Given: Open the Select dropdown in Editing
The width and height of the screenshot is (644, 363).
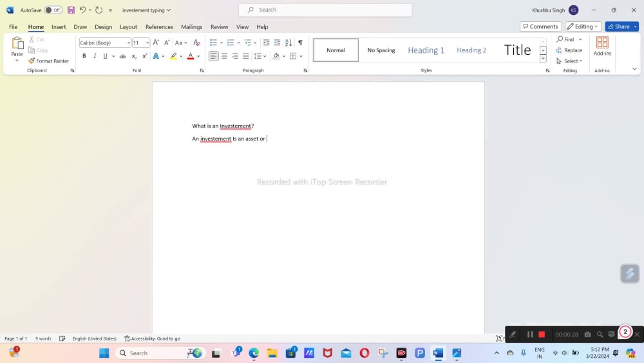Looking at the screenshot, I should point(569,61).
